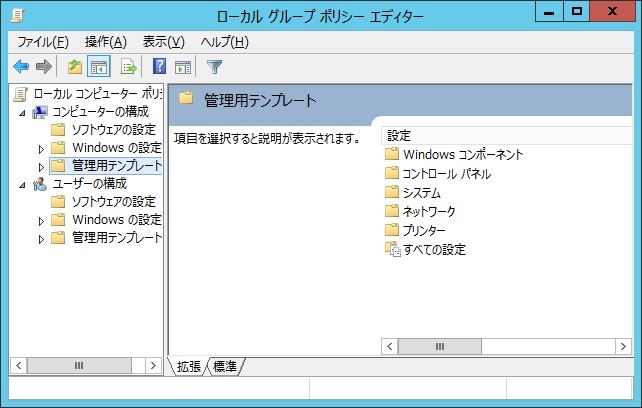Select 管理用テンプレート under ユーザーの構成
The height and width of the screenshot is (408, 642).
(117, 238)
